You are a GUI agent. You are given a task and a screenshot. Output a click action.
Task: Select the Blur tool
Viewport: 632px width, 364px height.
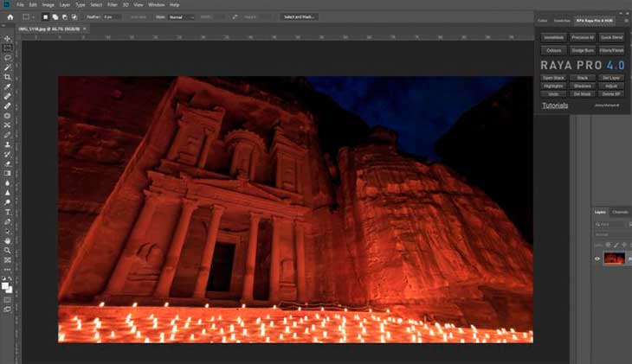(x=7, y=182)
